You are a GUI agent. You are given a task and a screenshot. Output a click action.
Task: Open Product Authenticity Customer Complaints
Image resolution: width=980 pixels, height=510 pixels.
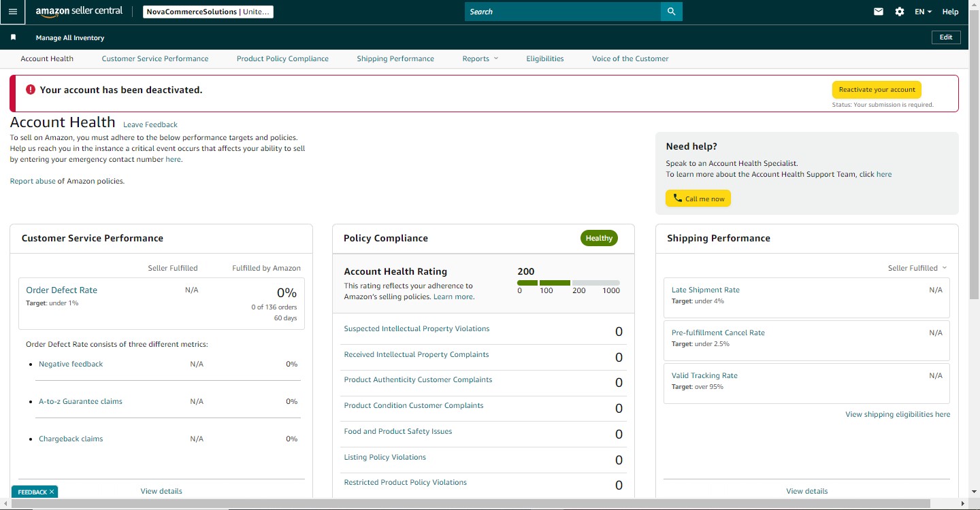coord(418,379)
